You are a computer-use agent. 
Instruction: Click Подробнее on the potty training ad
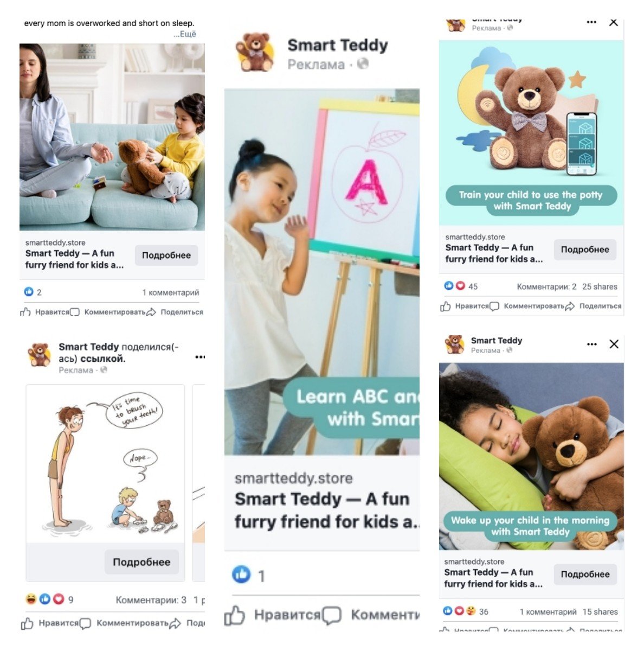(x=585, y=250)
